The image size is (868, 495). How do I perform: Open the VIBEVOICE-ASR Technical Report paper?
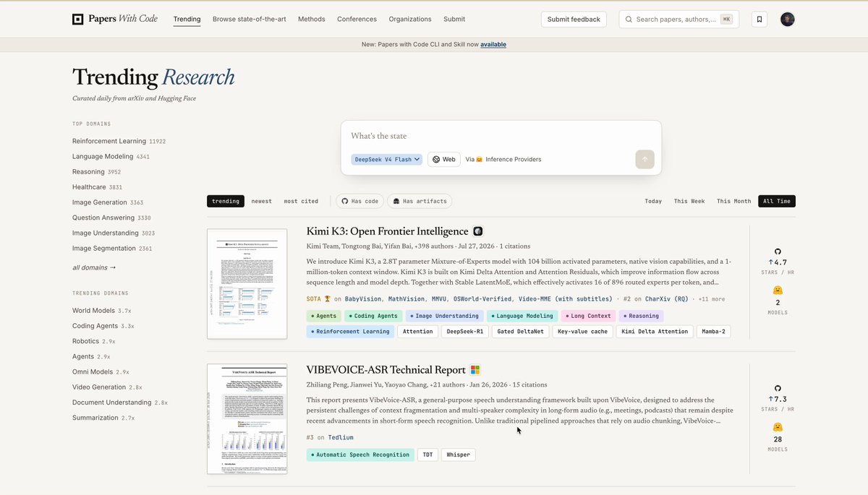(386, 370)
